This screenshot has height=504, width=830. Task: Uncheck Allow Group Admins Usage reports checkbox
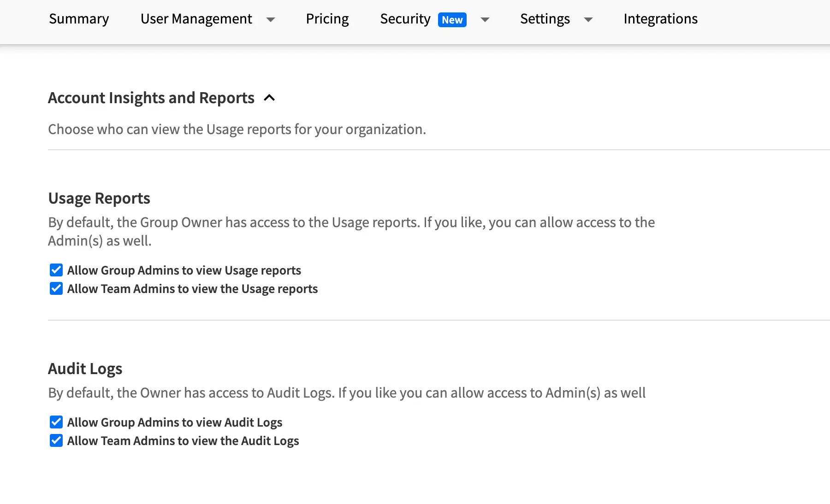click(56, 270)
